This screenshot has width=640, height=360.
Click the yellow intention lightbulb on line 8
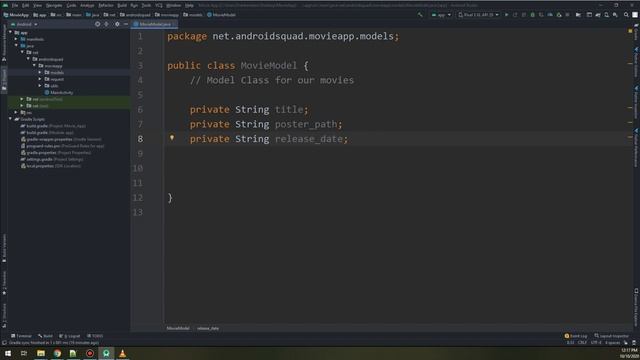point(172,138)
